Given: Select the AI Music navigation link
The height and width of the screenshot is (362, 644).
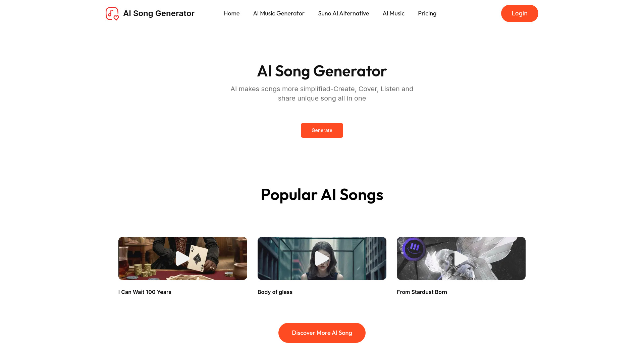Looking at the screenshot, I should click(x=394, y=13).
